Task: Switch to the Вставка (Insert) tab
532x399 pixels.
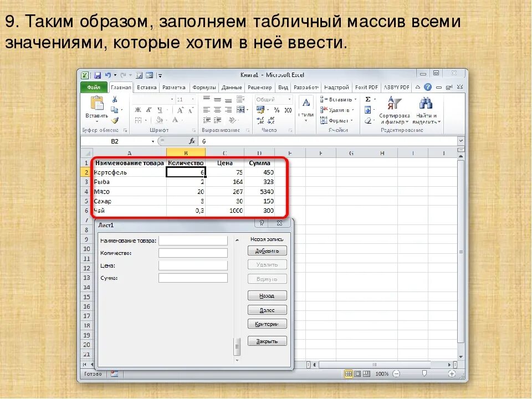Action: [146, 87]
